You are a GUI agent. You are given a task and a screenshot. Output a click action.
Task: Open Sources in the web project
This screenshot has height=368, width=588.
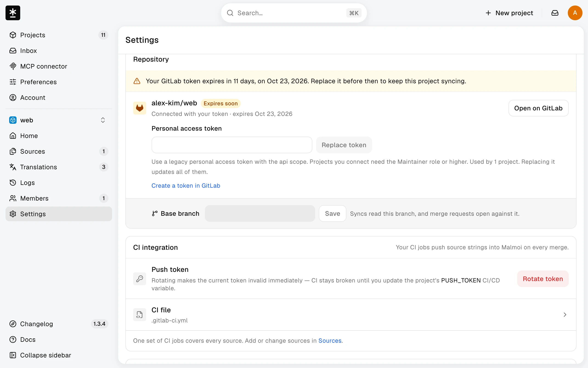click(x=59, y=151)
